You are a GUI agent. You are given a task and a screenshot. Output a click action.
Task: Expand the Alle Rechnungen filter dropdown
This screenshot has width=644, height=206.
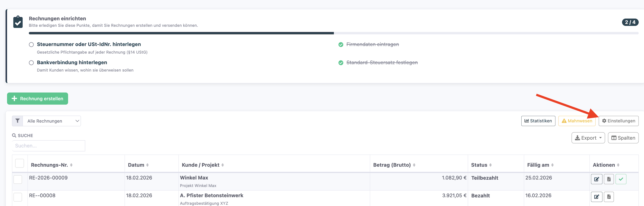tap(52, 121)
